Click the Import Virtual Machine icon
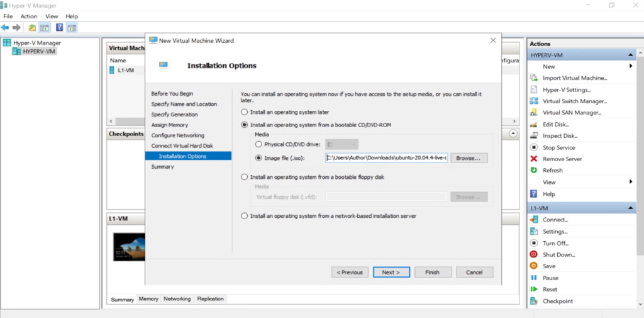This screenshot has height=318, width=644. [534, 77]
